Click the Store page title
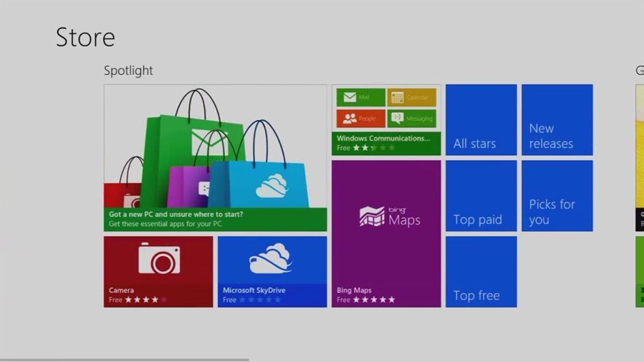Viewport: 644px width, 362px height. click(x=85, y=37)
